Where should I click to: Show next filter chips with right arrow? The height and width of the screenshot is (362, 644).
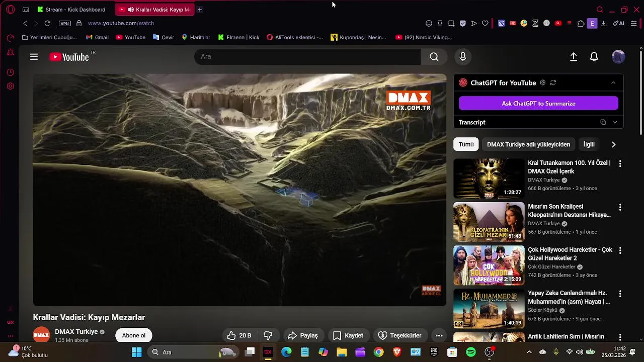tap(613, 144)
